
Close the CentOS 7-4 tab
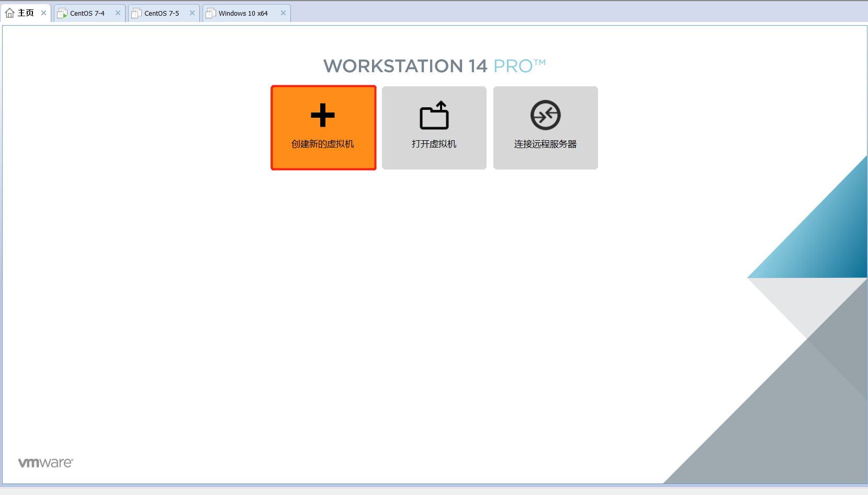(118, 13)
